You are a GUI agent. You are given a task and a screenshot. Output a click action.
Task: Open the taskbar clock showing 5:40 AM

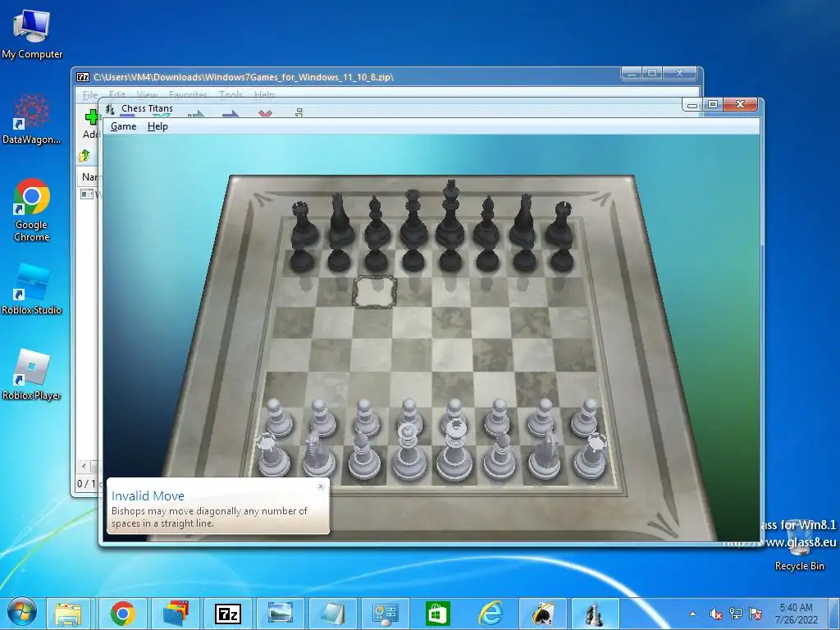[x=796, y=614]
